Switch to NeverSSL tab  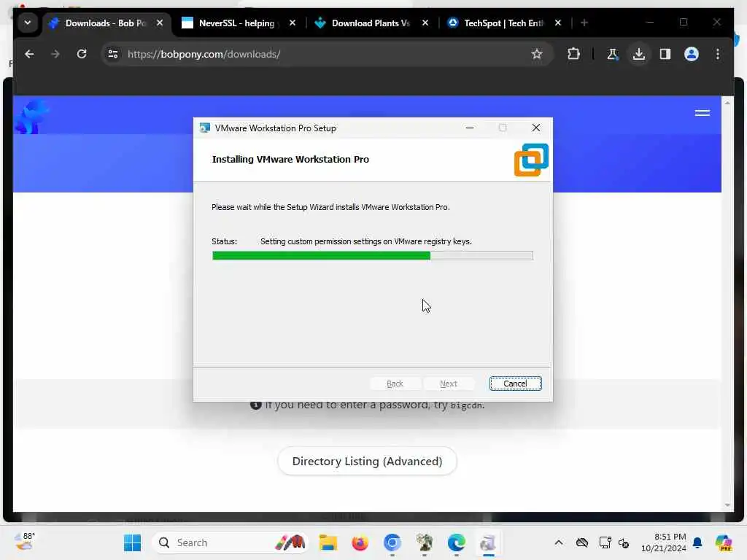tap(237, 23)
